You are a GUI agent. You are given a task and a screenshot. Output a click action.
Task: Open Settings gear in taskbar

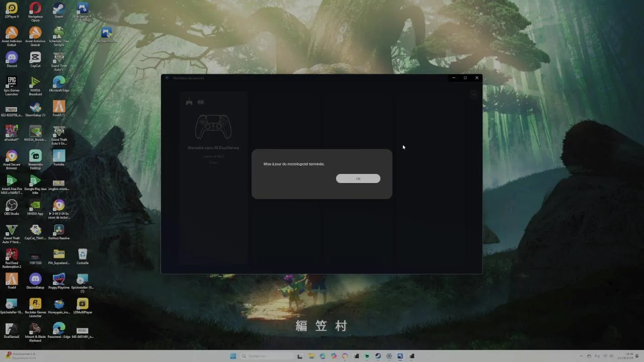click(x=389, y=356)
